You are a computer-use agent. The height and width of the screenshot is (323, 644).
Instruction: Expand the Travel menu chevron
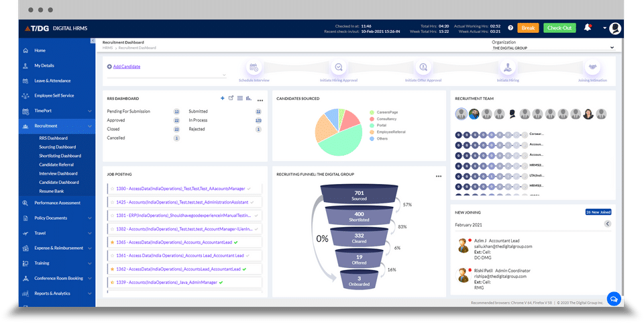pyautogui.click(x=89, y=234)
